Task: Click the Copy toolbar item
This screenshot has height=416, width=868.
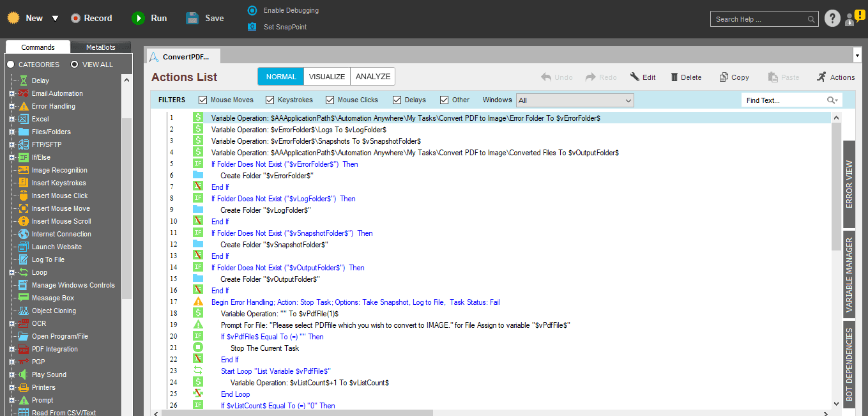Action: tap(734, 77)
